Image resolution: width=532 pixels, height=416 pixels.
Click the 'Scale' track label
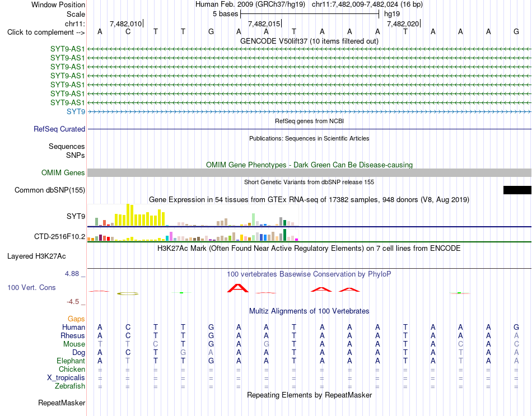pyautogui.click(x=76, y=14)
